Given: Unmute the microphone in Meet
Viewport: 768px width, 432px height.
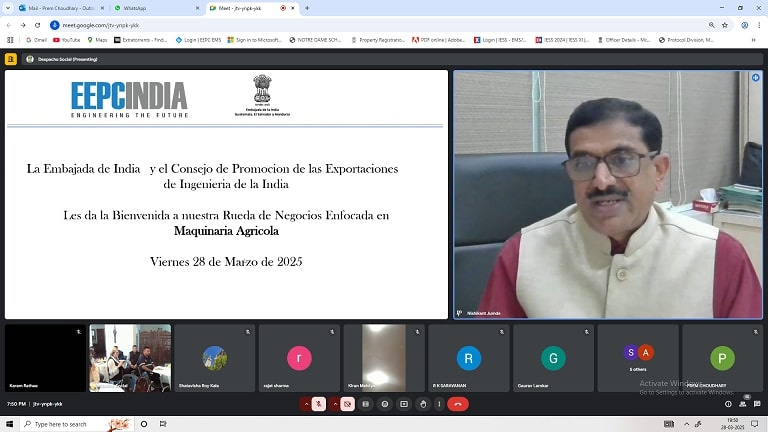Looking at the screenshot, I should pyautogui.click(x=318, y=404).
